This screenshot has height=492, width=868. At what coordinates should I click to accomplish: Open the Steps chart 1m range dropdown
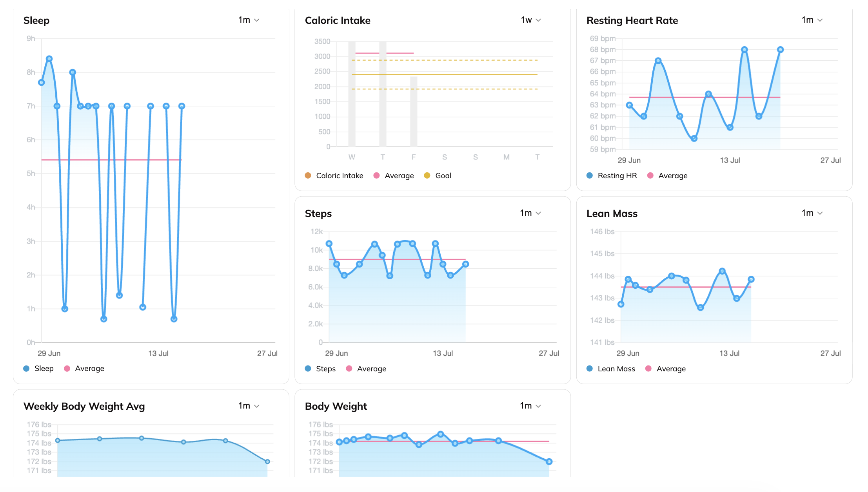[530, 213]
